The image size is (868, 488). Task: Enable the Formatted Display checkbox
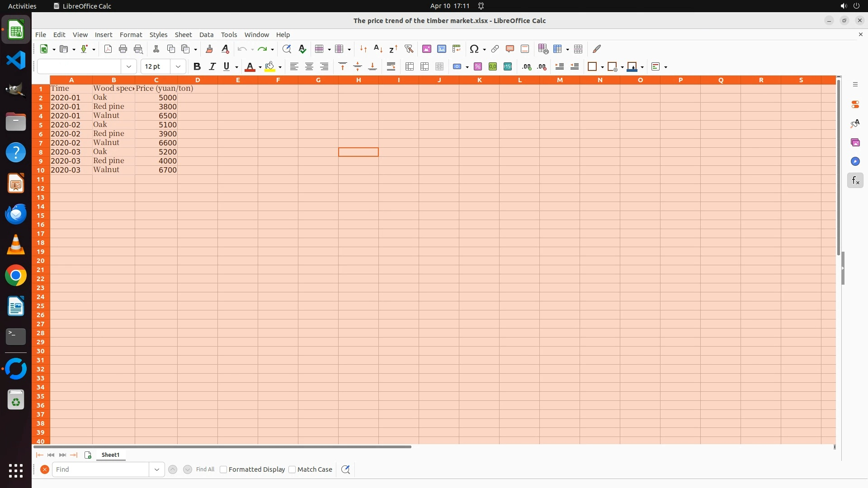[223, 469]
